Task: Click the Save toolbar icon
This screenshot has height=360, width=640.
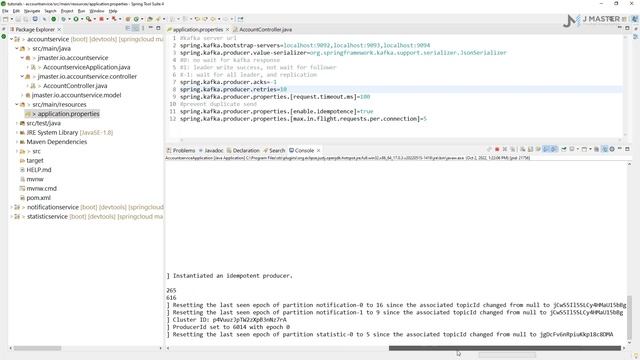Action: [18, 19]
